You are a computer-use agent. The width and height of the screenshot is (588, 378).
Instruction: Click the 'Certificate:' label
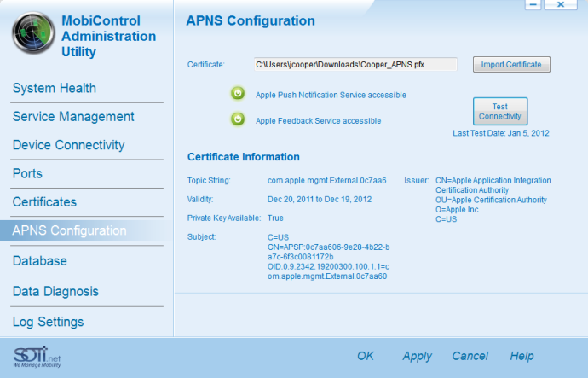pos(206,65)
